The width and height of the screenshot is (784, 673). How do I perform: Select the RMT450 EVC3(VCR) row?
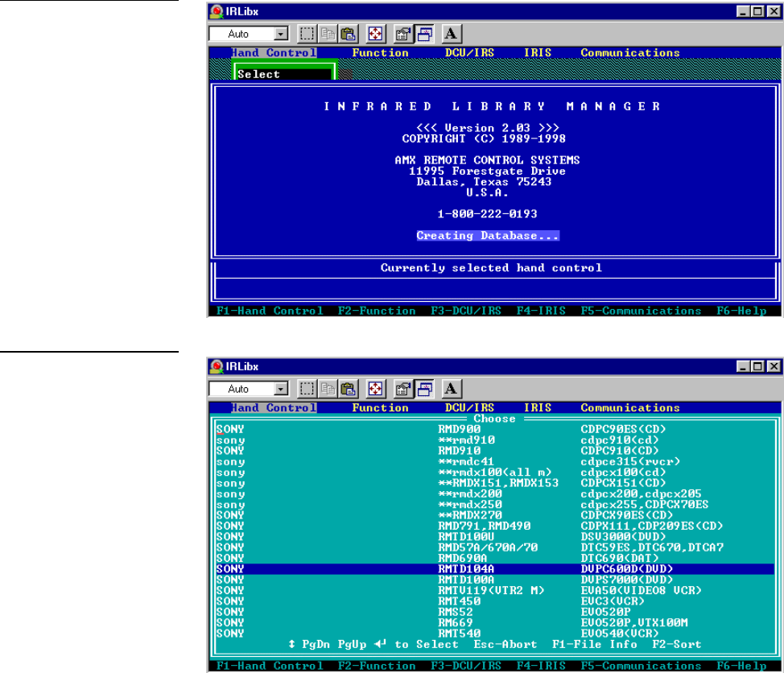point(494,601)
